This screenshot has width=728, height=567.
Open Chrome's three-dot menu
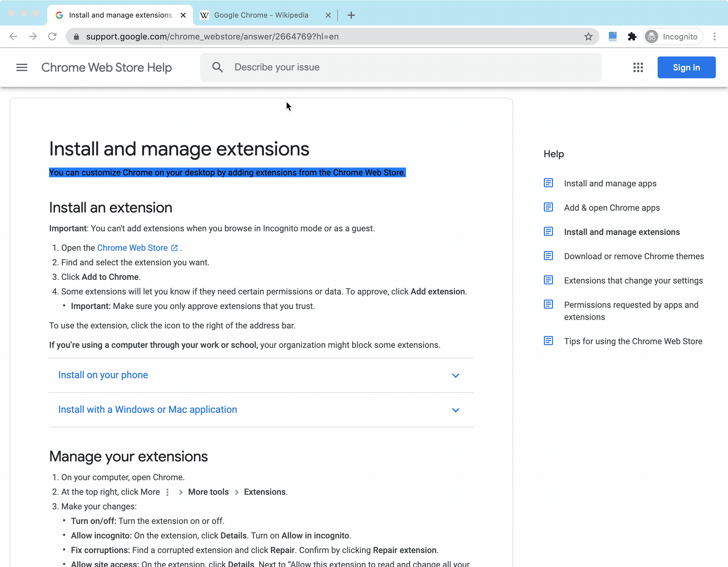coord(714,36)
